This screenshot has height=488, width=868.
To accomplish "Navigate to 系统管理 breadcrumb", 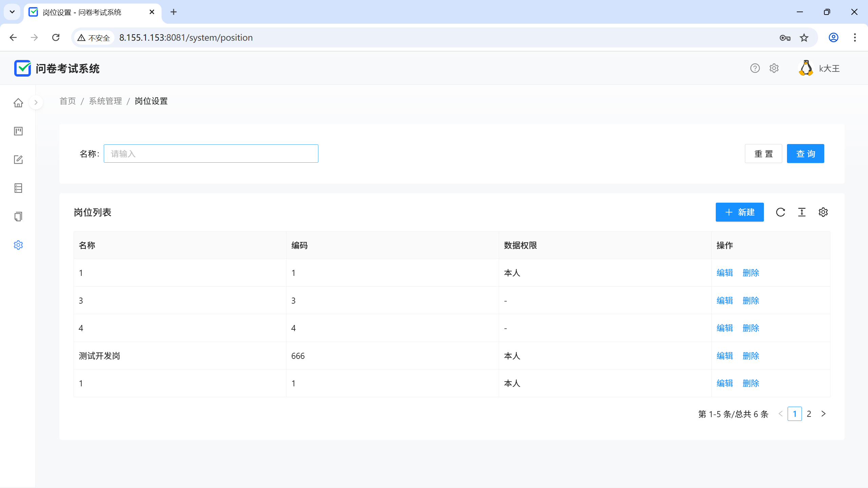I will click(x=105, y=101).
